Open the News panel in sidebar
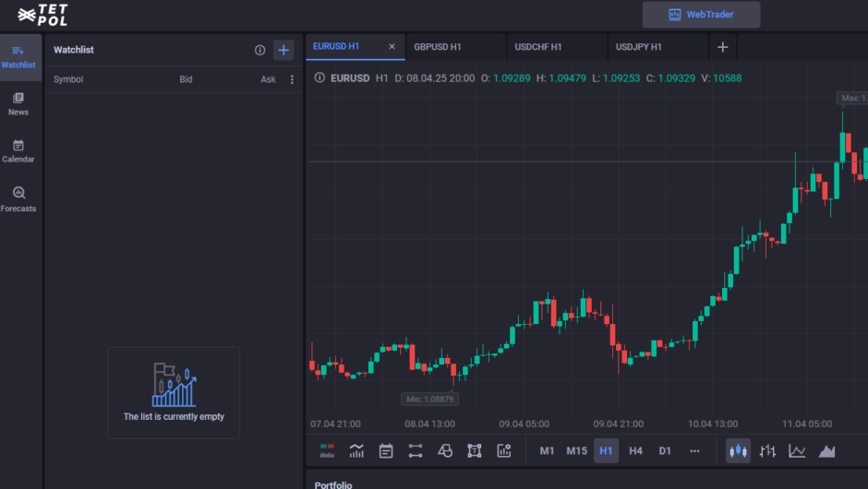 point(18,103)
